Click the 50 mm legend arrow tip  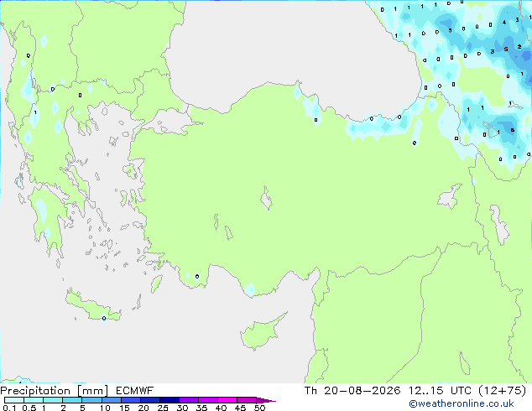[x=266, y=400]
